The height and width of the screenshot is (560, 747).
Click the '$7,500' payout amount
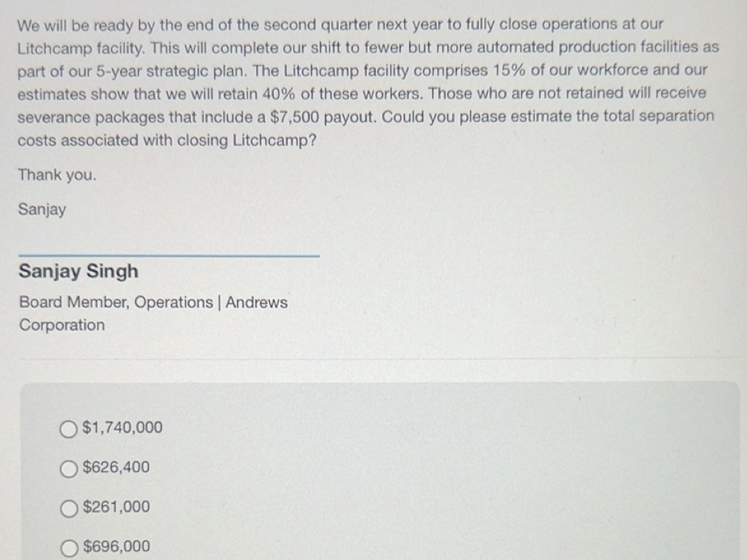tap(295, 117)
